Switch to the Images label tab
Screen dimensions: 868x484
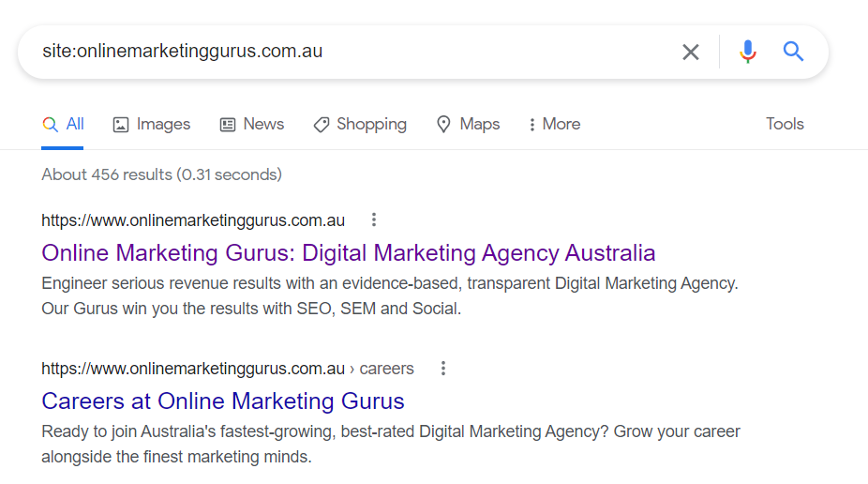(163, 124)
